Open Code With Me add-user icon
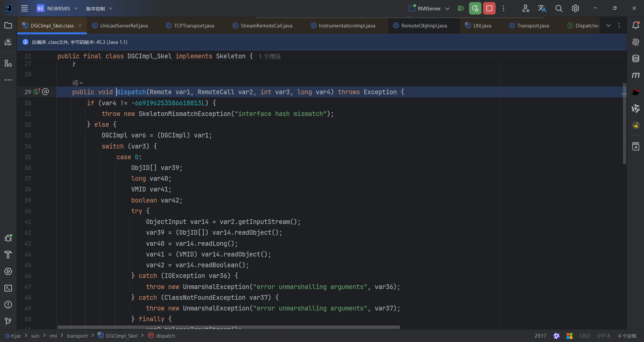644x342 pixels. (526, 8)
